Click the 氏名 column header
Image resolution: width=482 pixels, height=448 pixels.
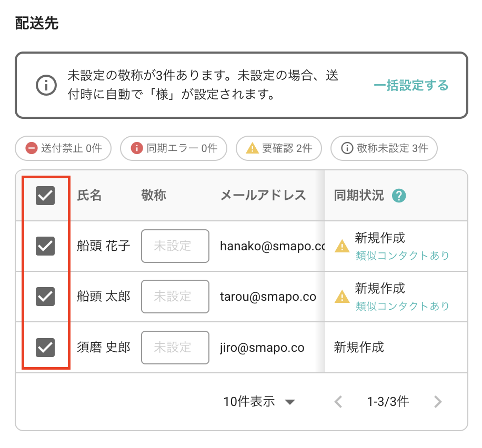[89, 196]
